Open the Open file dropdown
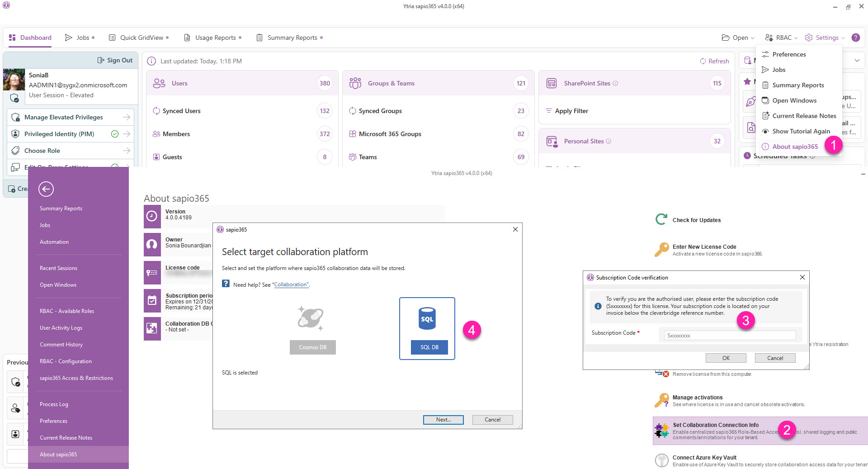Viewport: 868px width, 469px height. coord(737,38)
